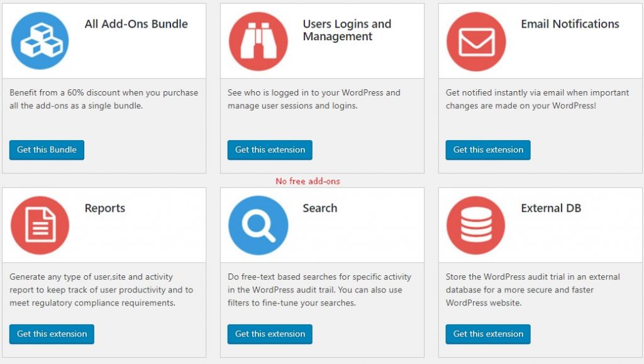Click the 60% discount bundle description

point(104,99)
